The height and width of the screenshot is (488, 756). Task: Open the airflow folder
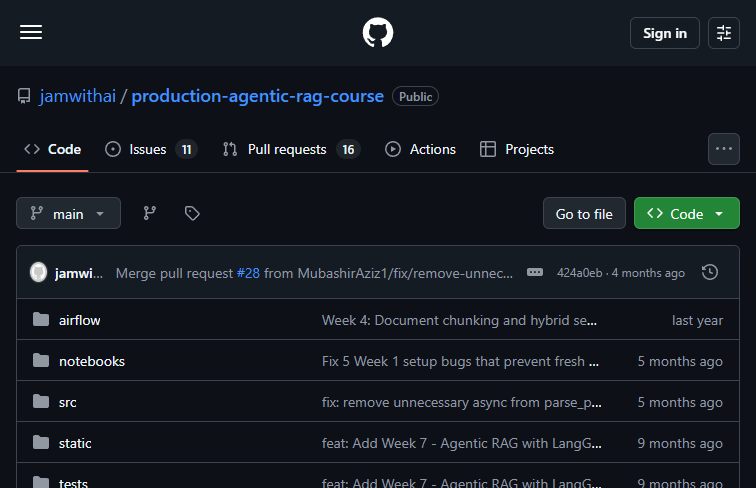pyautogui.click(x=80, y=320)
